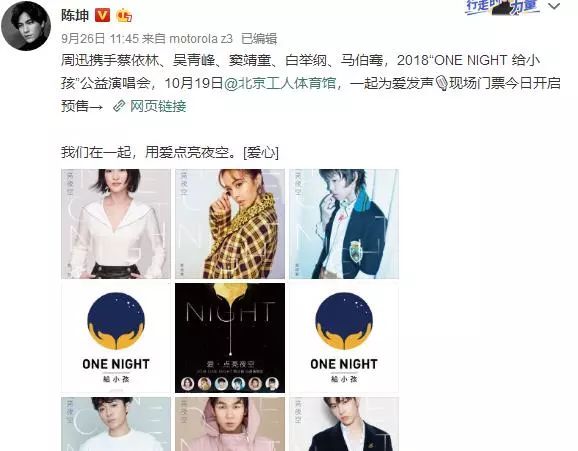Open the pink hoodie poster thumbnail

coord(230,424)
